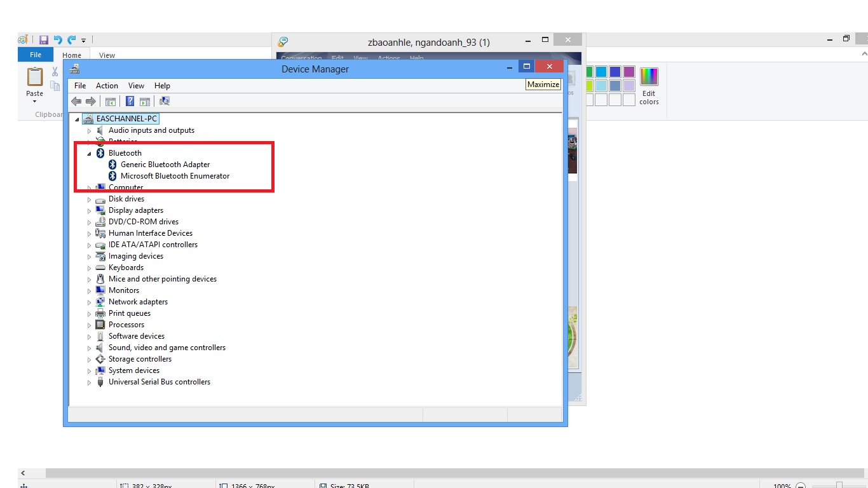Click Scan for hardware changes toolbar icon
The height and width of the screenshot is (488, 868).
(x=165, y=101)
